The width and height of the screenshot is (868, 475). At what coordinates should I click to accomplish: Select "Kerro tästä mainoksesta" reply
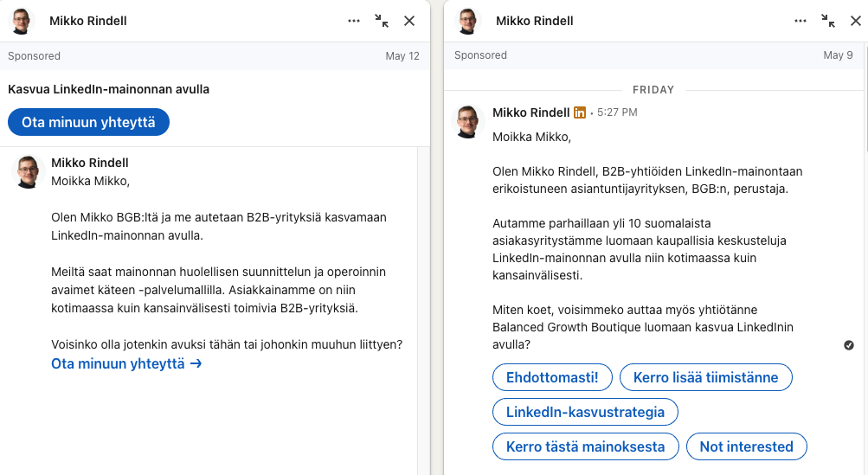[x=585, y=446]
